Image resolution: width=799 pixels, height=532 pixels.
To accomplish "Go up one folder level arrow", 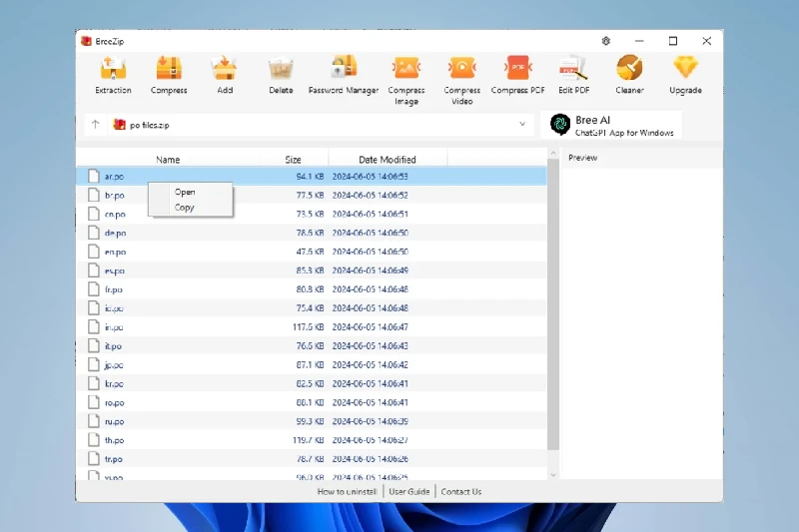I will point(95,124).
